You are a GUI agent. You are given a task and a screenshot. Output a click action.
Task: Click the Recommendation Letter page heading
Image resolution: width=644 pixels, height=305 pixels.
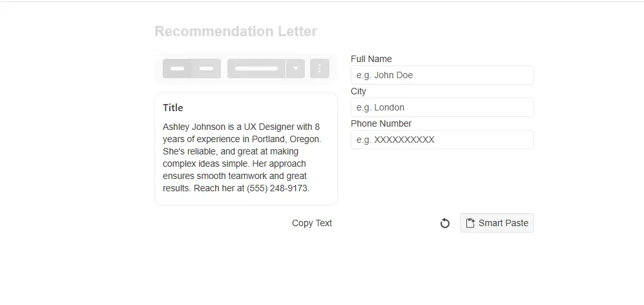[236, 31]
